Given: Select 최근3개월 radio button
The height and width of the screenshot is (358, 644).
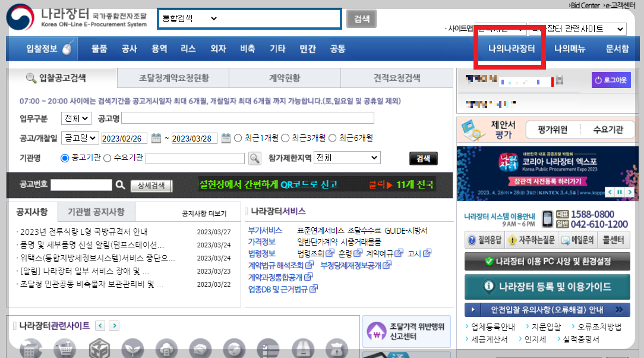Looking at the screenshot, I should tap(285, 138).
